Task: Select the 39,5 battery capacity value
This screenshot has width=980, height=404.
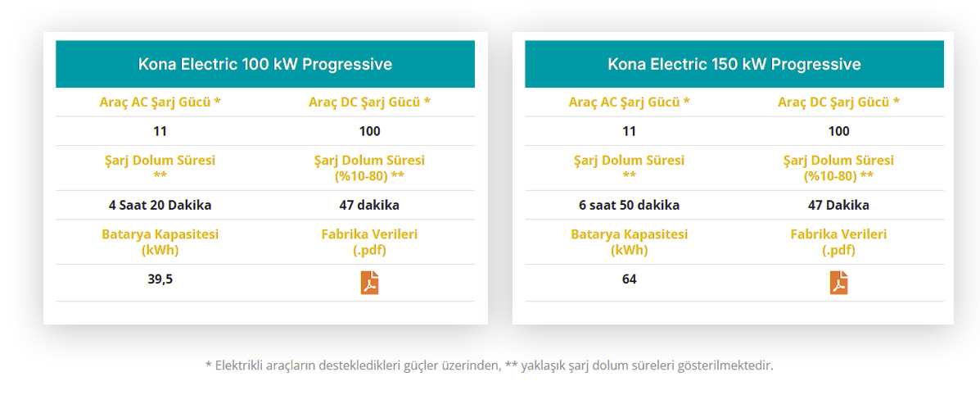Action: click(x=160, y=279)
